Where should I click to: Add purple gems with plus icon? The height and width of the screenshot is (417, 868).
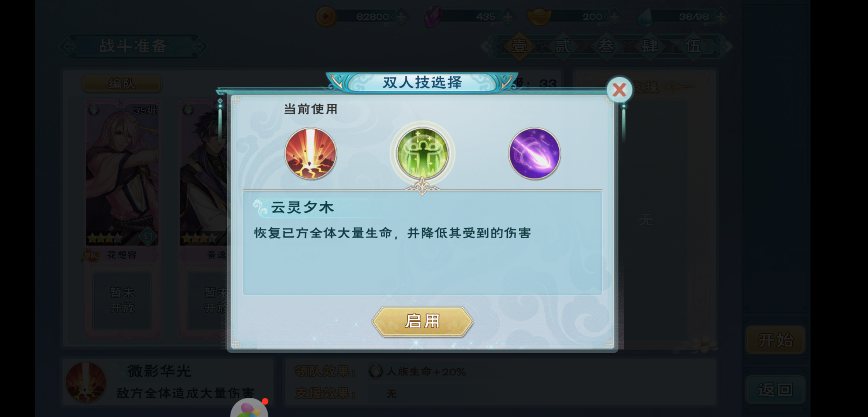[508, 17]
